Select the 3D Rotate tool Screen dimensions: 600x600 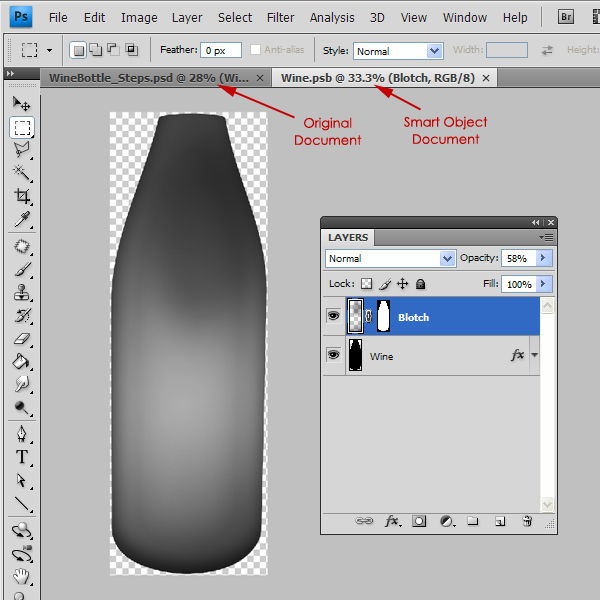click(x=21, y=531)
